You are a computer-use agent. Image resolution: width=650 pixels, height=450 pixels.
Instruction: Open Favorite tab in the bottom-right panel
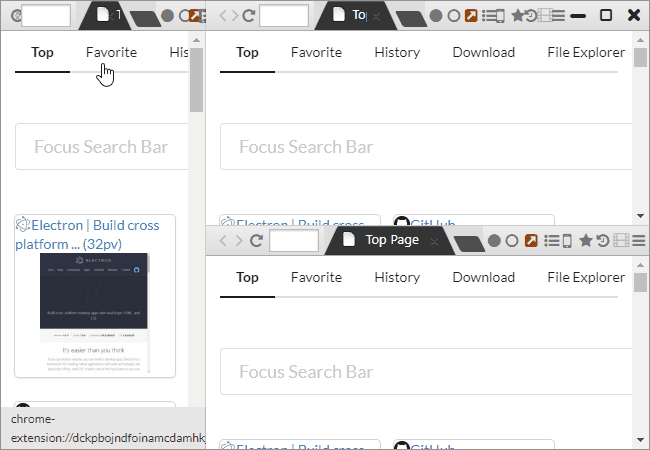click(316, 277)
